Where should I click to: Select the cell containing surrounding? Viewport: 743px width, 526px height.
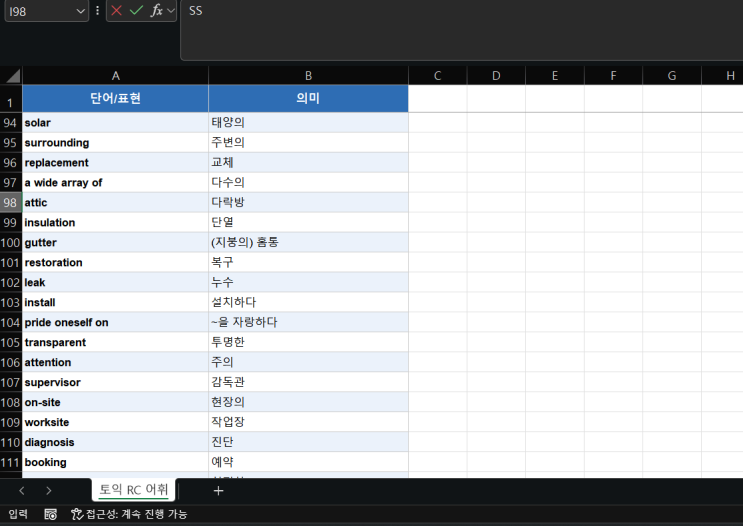(x=116, y=143)
